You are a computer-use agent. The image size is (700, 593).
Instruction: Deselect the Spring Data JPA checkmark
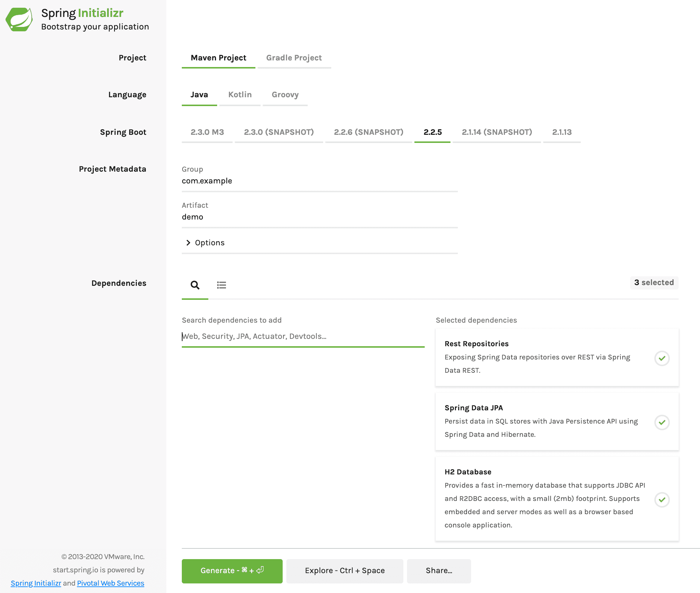coord(662,422)
